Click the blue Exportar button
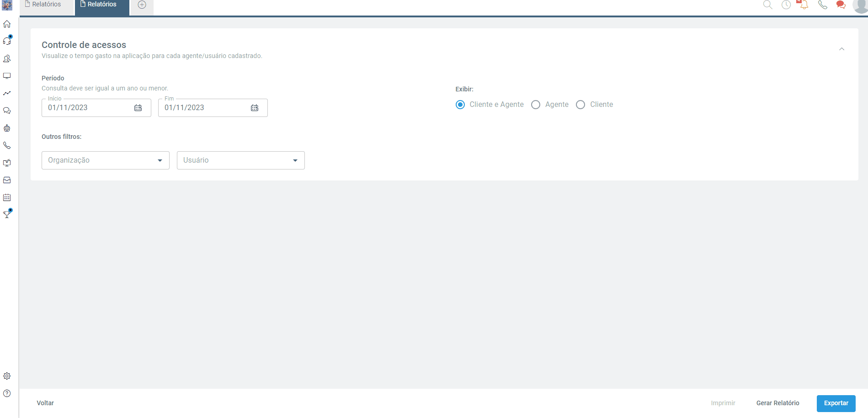The image size is (868, 418). 836,403
